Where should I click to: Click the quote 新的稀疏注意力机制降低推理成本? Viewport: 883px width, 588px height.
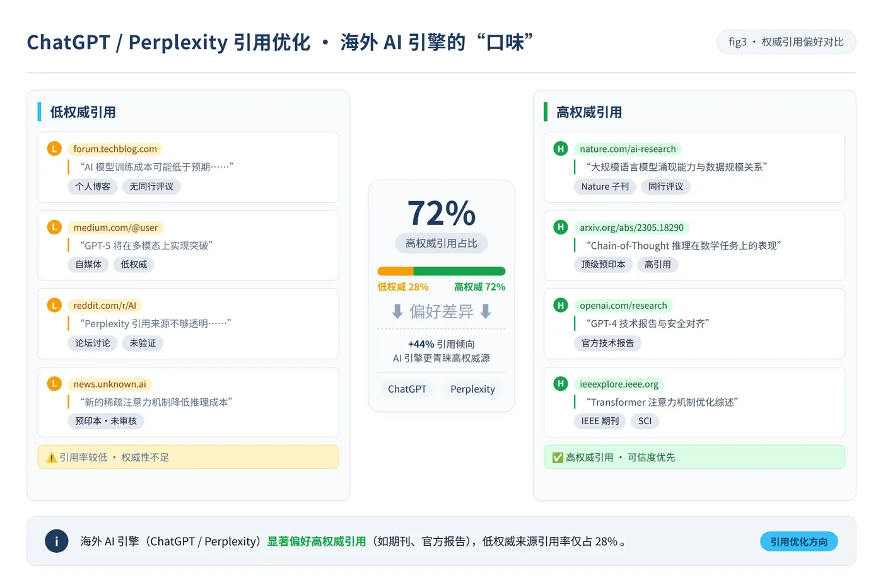tap(156, 402)
